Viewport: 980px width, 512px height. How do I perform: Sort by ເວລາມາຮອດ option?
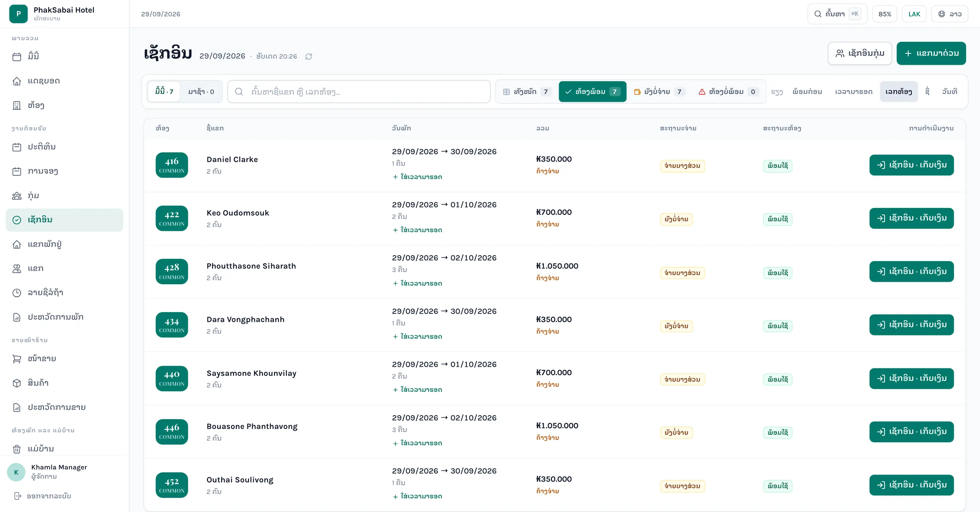[x=854, y=91]
